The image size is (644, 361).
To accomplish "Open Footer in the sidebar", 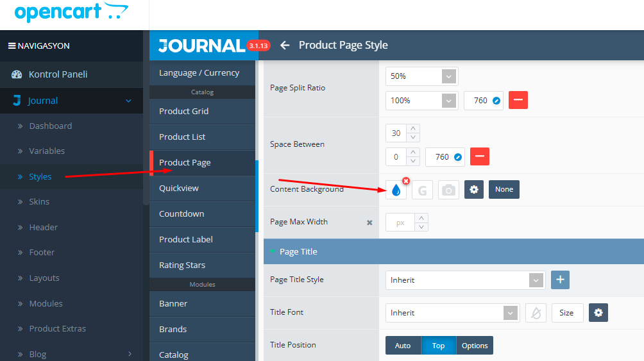I will pos(42,252).
